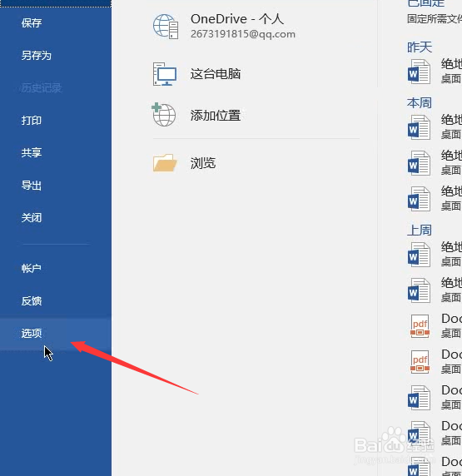Click the 浏览 folder icon
Viewport: 462px width, 476px height.
coord(165,163)
